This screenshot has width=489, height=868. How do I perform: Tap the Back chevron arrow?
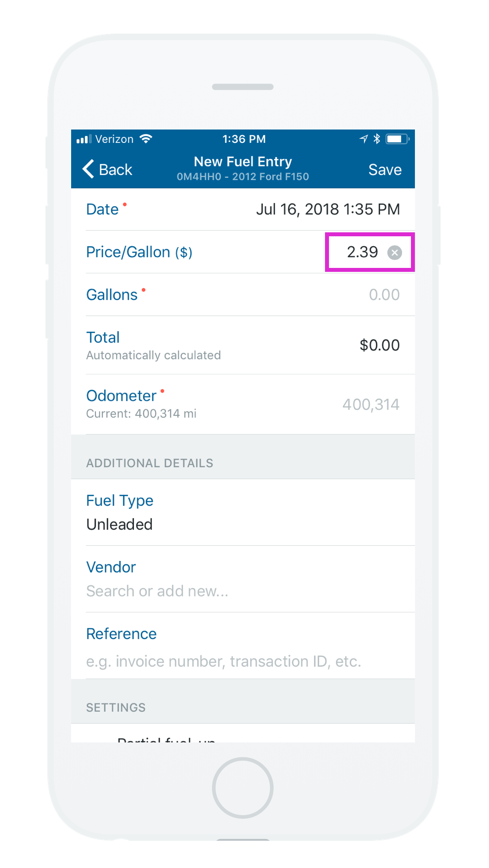[88, 169]
